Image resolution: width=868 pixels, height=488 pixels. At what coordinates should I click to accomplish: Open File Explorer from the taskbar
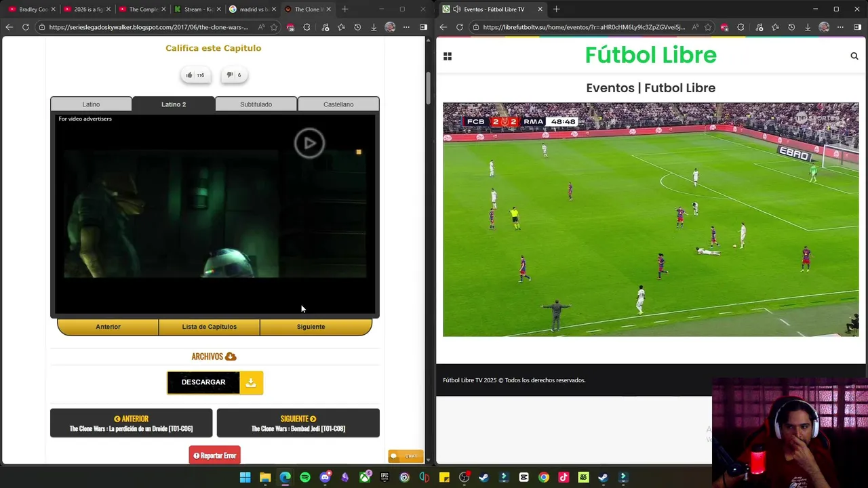pos(265,477)
